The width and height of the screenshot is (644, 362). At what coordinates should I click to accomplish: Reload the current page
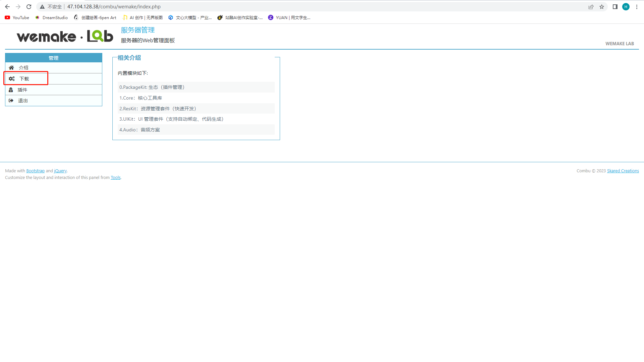(29, 7)
